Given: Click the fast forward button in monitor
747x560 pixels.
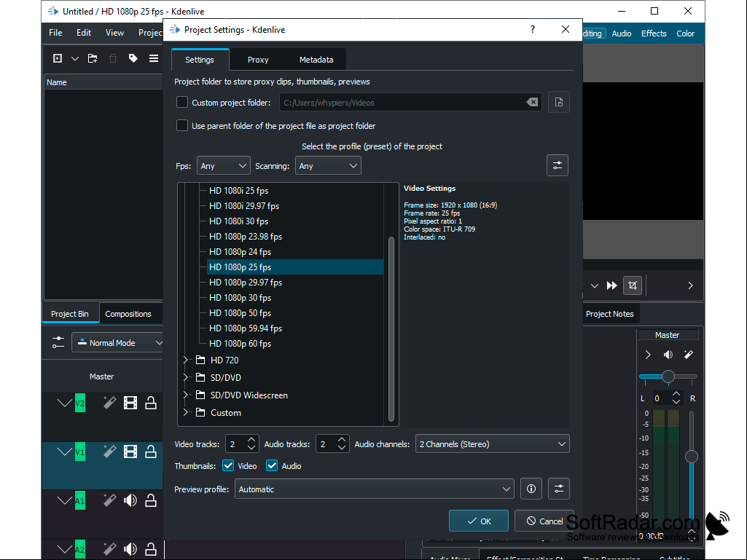Looking at the screenshot, I should 611,285.
